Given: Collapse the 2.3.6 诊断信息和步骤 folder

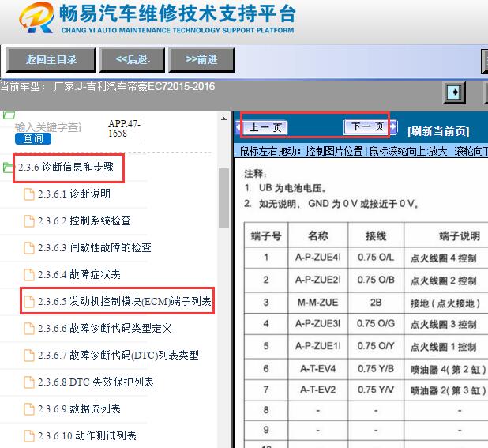Looking at the screenshot, I should pos(66,168).
